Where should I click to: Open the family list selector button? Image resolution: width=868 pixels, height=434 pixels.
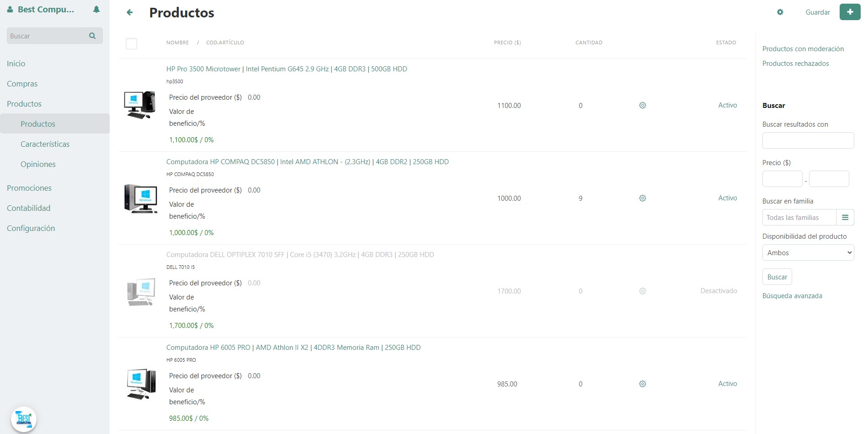coord(845,218)
